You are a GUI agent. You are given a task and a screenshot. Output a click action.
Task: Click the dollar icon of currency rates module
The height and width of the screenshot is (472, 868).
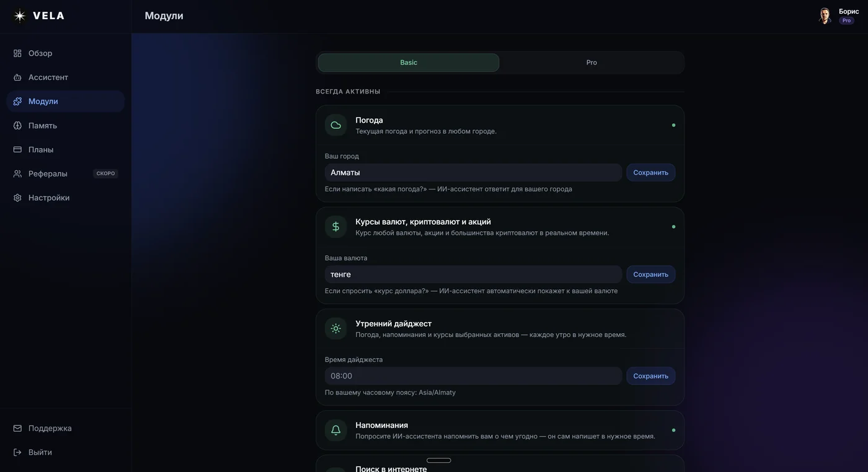[336, 227]
